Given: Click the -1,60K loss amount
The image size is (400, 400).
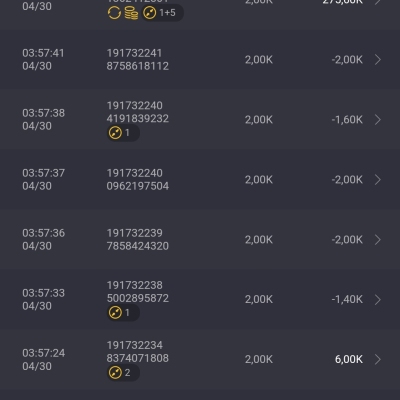Looking at the screenshot, I should [x=347, y=120].
